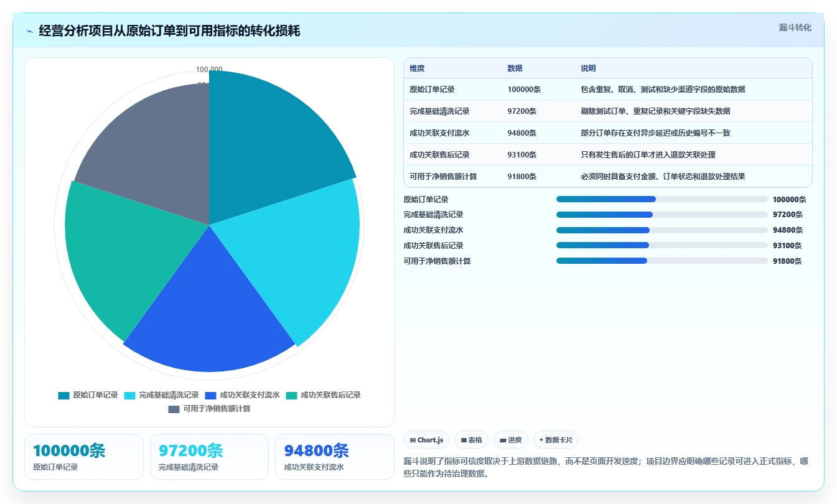Click the 100,000 axis tick label on chart
The width and height of the screenshot is (837, 504).
(x=209, y=70)
